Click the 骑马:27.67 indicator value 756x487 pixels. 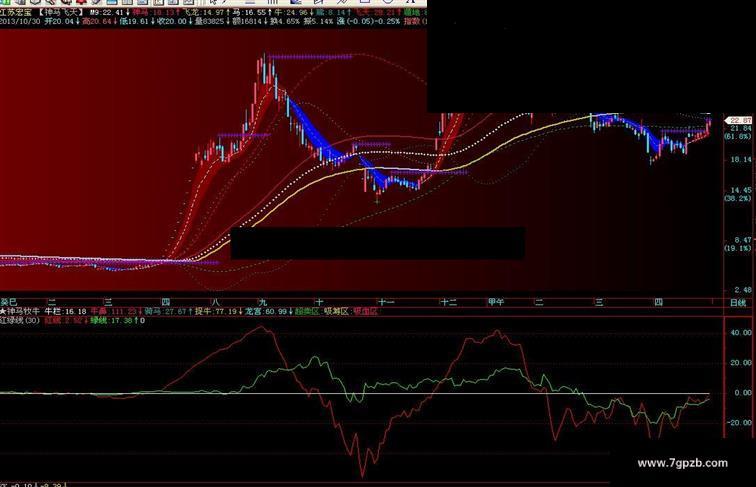[x=165, y=311]
